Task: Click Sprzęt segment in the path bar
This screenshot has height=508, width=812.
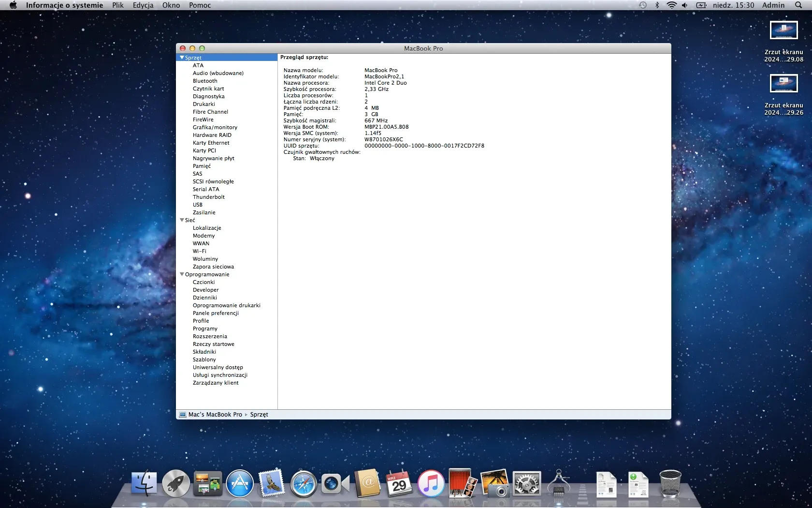Action: coord(259,415)
